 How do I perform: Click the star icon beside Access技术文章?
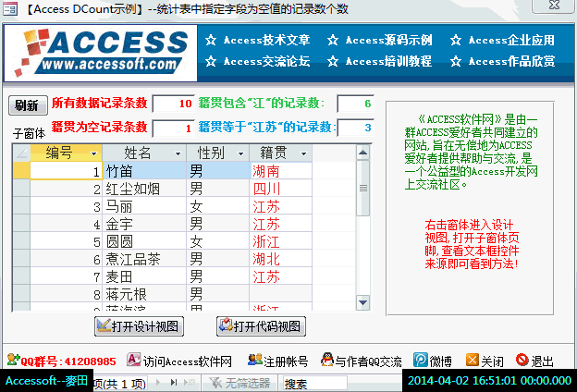tap(211, 40)
